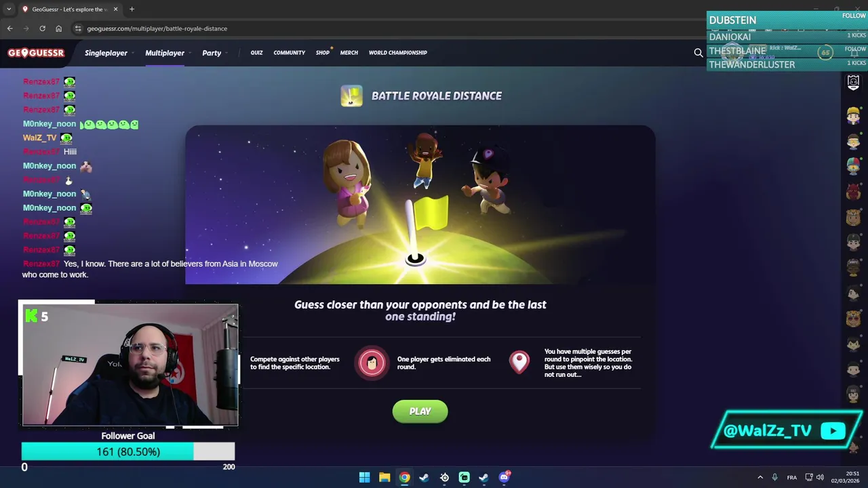This screenshot has height=488, width=868.
Task: Click the Battle Royale Distance flag icon
Action: tap(351, 96)
